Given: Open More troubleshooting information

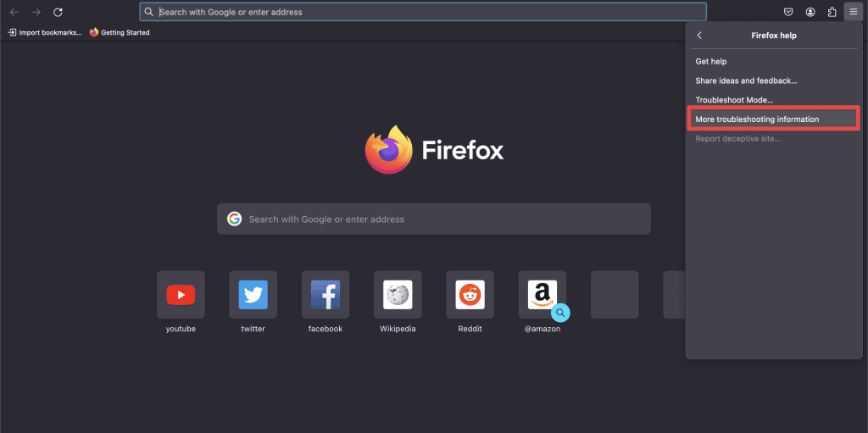Looking at the screenshot, I should tap(774, 119).
